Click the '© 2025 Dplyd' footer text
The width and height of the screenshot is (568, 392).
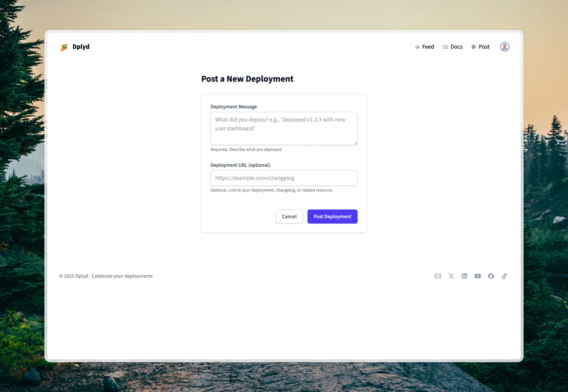tap(106, 276)
